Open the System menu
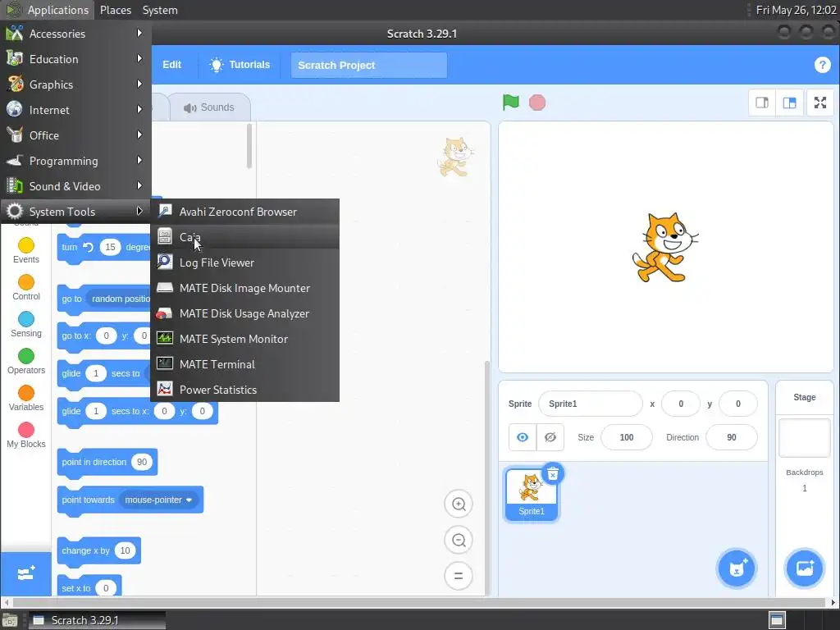The height and width of the screenshot is (630, 840). click(x=160, y=10)
